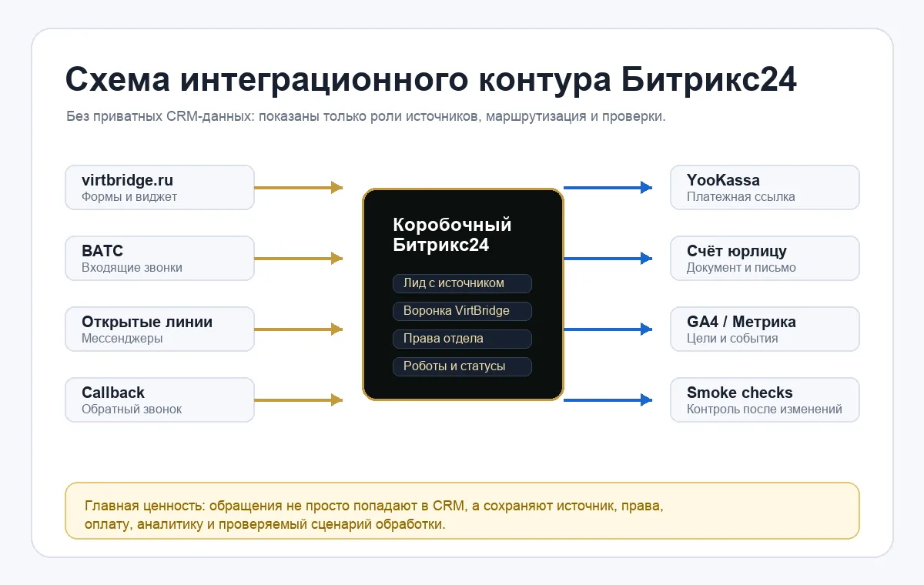Viewport: 924px width, 585px height.
Task: Click the title Схема интеграционного контура Битрикс24
Action: pyautogui.click(x=431, y=81)
